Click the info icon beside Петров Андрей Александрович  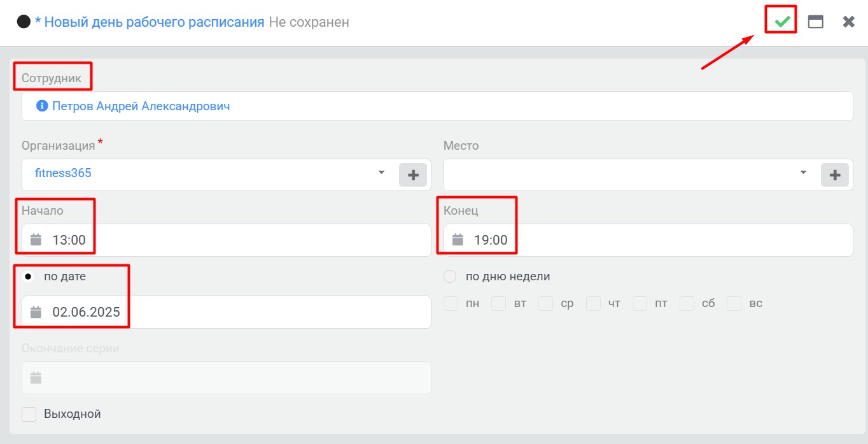click(x=42, y=106)
